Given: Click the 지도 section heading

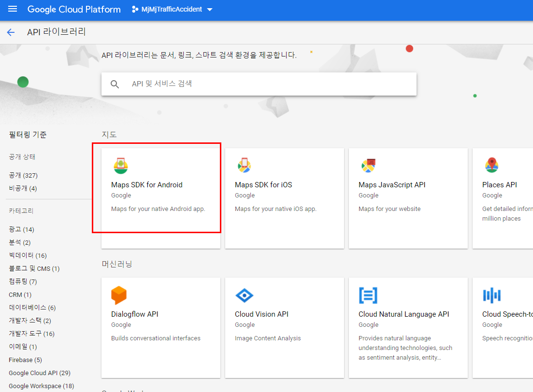Looking at the screenshot, I should click(x=109, y=135).
